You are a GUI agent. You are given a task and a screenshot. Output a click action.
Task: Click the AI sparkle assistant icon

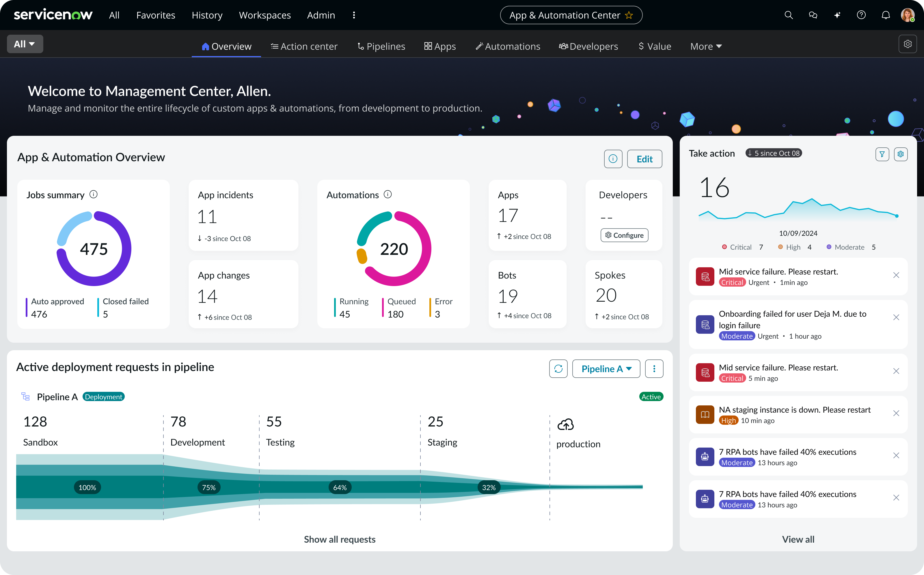tap(837, 15)
